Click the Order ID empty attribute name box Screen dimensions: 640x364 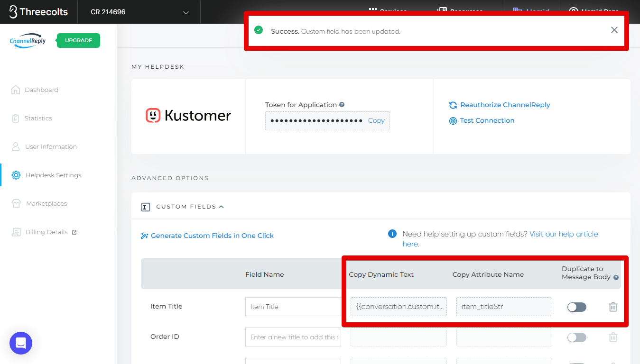coord(504,337)
